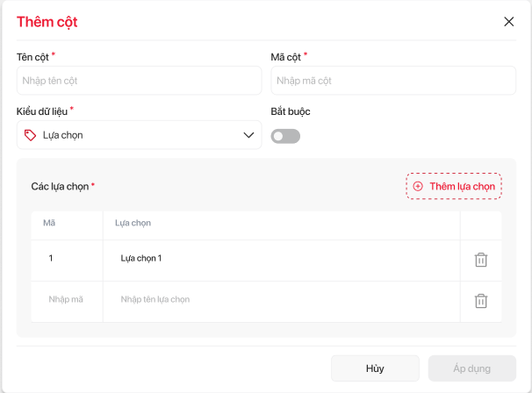Delete the Lựa chọn 1 row
This screenshot has height=393, width=532.
click(481, 260)
